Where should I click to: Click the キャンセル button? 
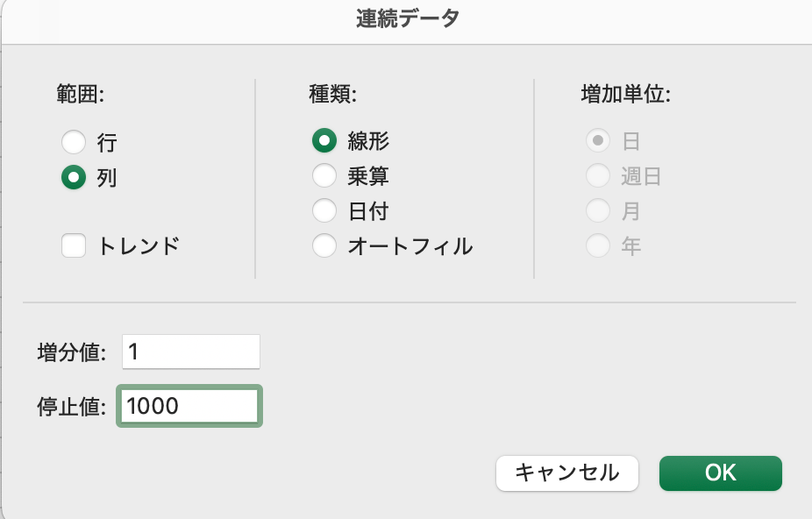tap(566, 473)
